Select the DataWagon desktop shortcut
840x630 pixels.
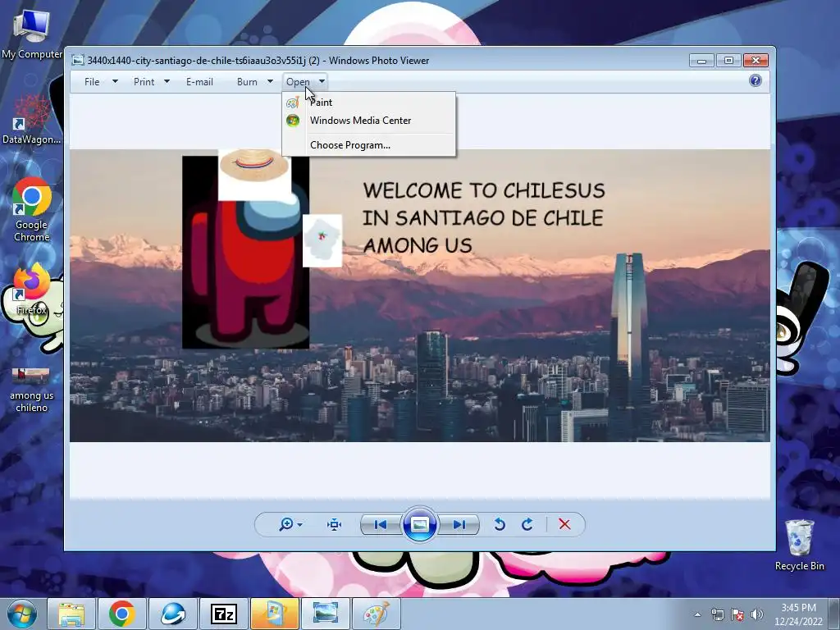pos(32,120)
